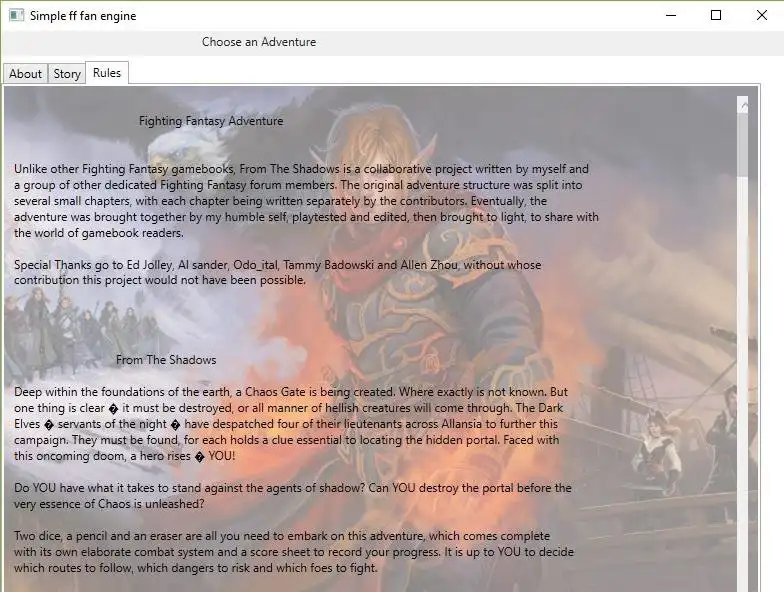The width and height of the screenshot is (784, 592).
Task: Switch to the Story tab
Action: (67, 74)
